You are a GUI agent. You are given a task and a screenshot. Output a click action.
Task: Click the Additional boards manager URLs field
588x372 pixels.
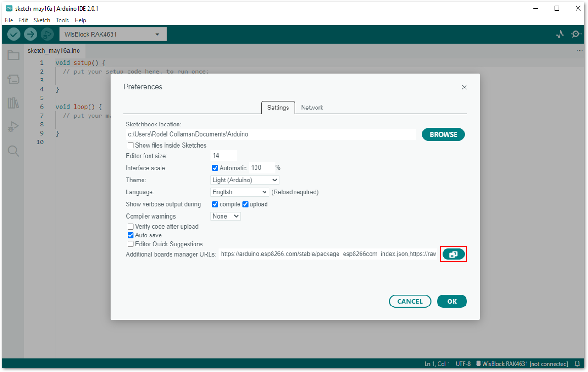pyautogui.click(x=328, y=254)
